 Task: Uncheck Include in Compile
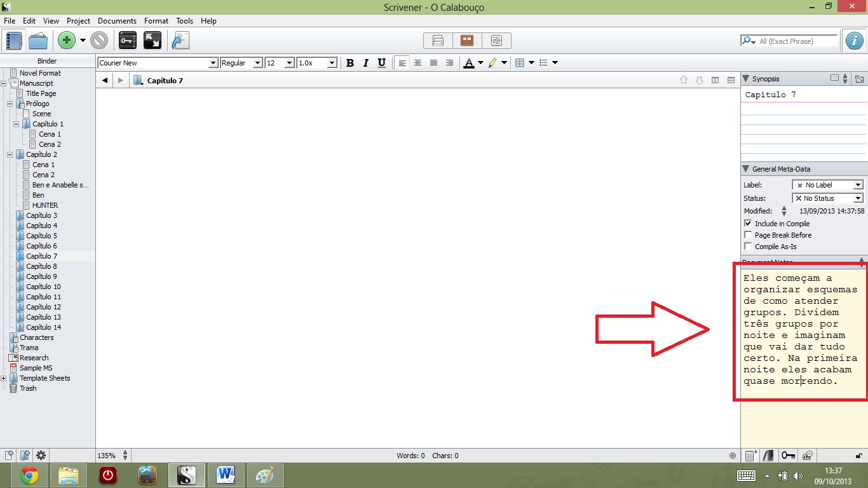point(747,223)
